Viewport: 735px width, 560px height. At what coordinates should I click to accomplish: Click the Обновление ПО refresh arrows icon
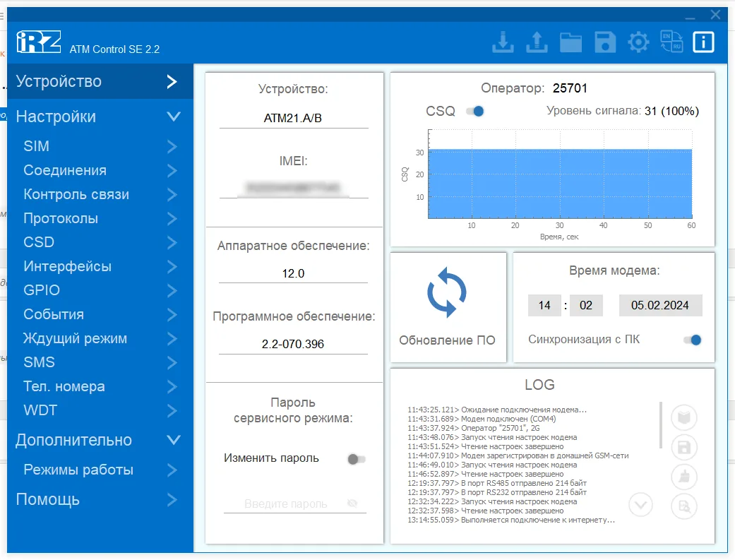point(447,292)
